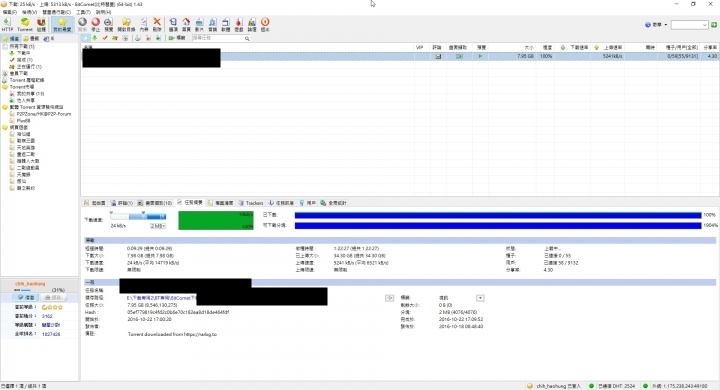Click the green play preview icon in task row
The height and width of the screenshot is (390, 720).
coord(480,57)
